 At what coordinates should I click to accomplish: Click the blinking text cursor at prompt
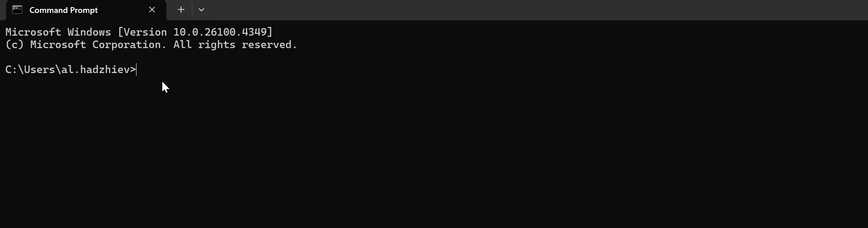pyautogui.click(x=137, y=69)
